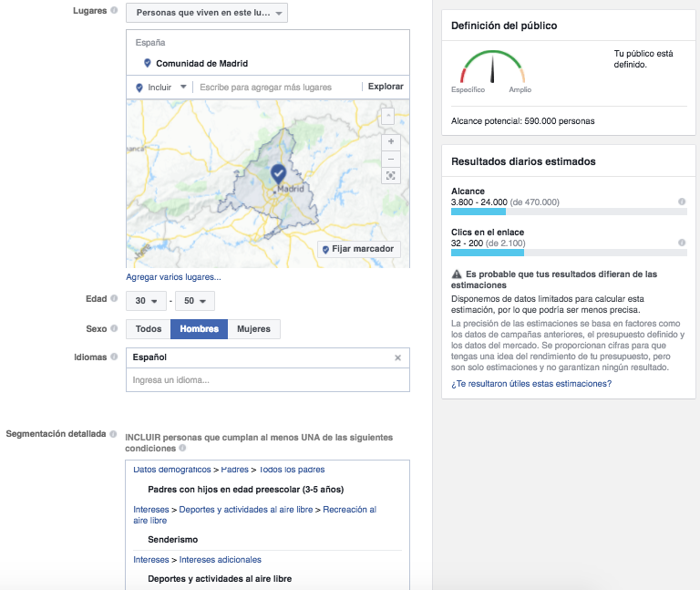700x590 pixels.
Task: Open the maximum age dropdown showing 50
Action: coord(194,301)
